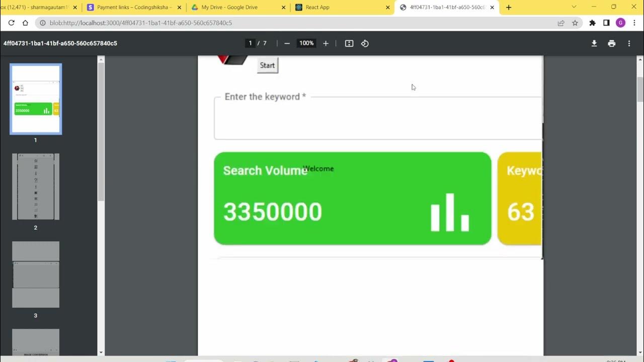Click the page number input field

coord(250,43)
